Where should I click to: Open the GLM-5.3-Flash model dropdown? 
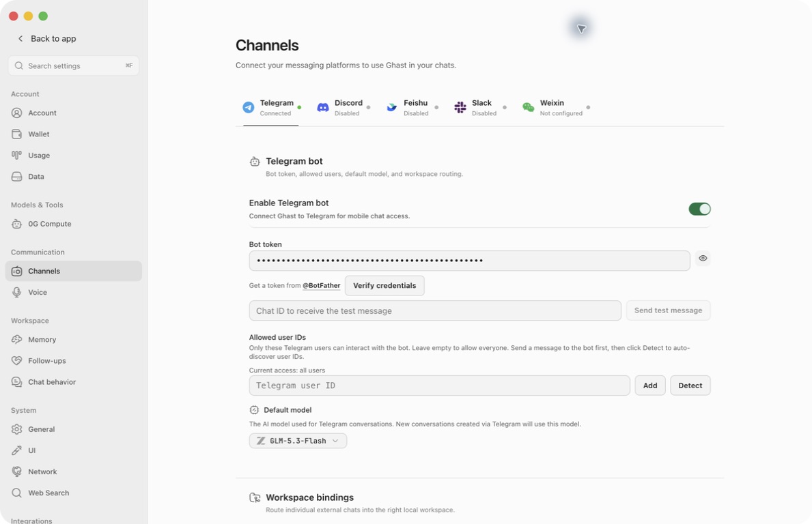point(298,441)
